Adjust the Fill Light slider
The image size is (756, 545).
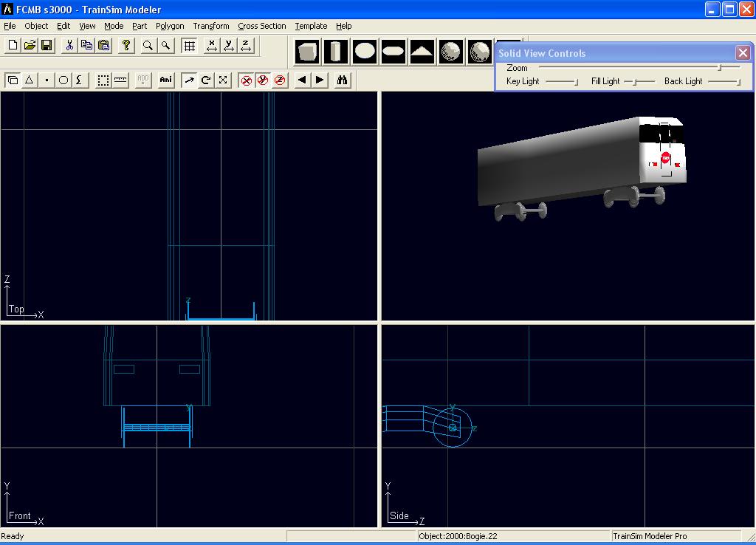pos(634,81)
